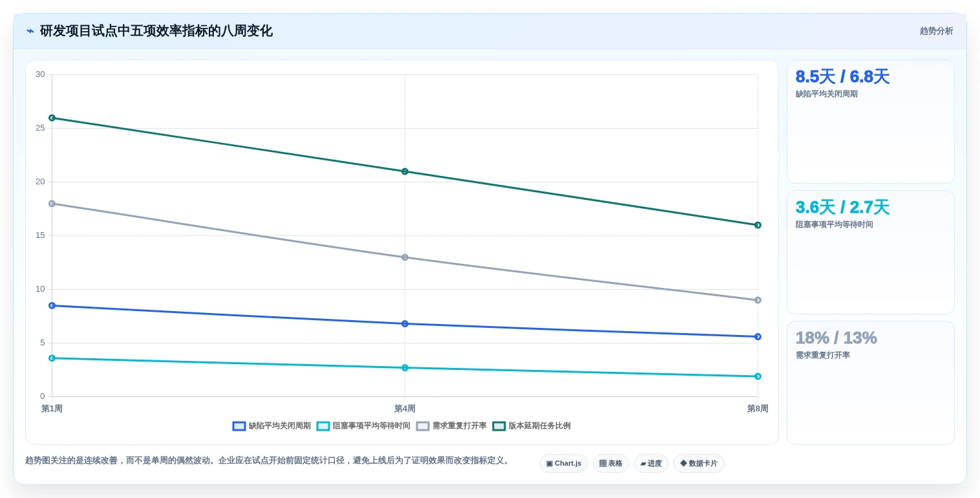
Task: Select 缺陷平均关闭周期 data point at 第1周
Action: coord(52,305)
